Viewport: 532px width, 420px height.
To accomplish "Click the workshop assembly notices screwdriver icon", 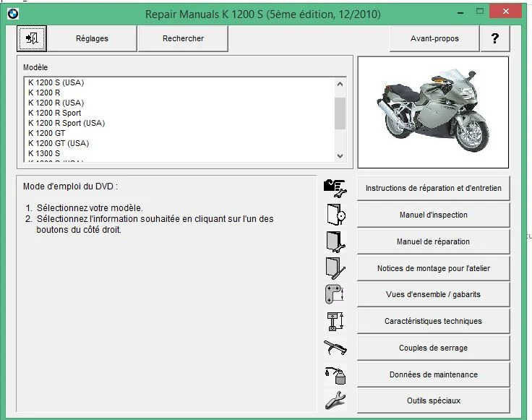I will click(335, 268).
